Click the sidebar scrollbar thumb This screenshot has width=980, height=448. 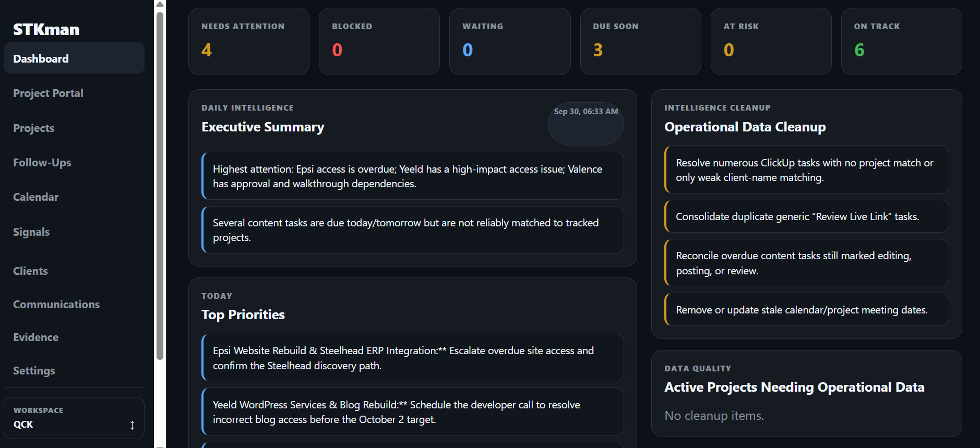point(160,185)
